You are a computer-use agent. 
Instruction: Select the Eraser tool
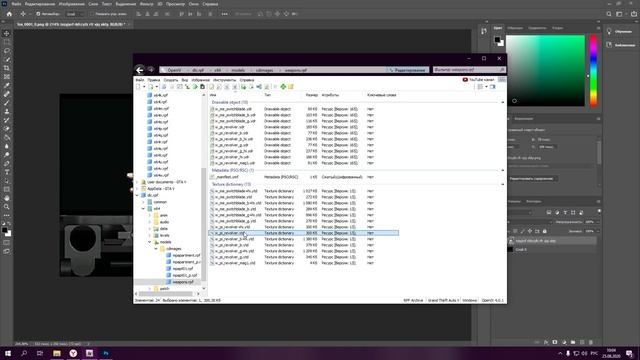7,129
